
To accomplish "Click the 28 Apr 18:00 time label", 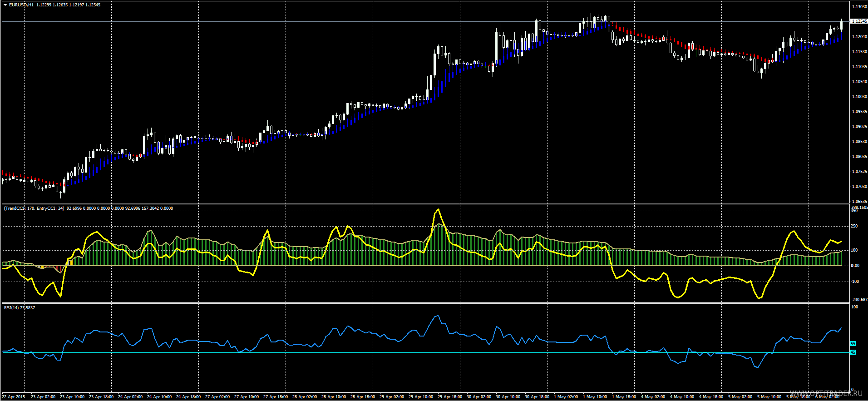I will [x=363, y=397].
